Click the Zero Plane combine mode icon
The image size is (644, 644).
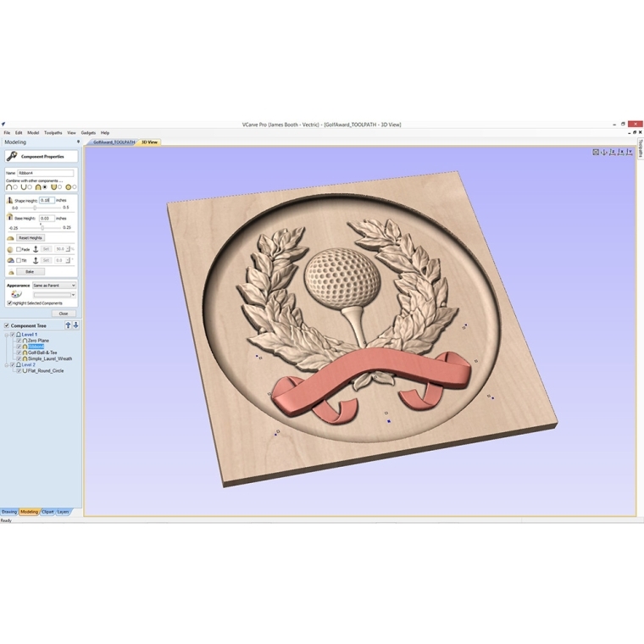[25, 341]
